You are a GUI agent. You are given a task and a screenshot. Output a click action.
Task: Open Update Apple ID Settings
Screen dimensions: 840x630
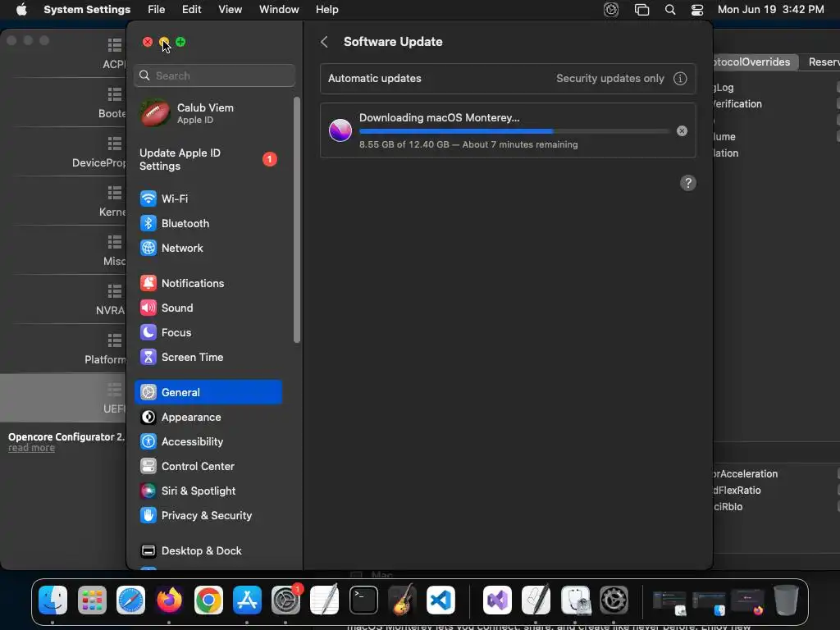pyautogui.click(x=208, y=160)
